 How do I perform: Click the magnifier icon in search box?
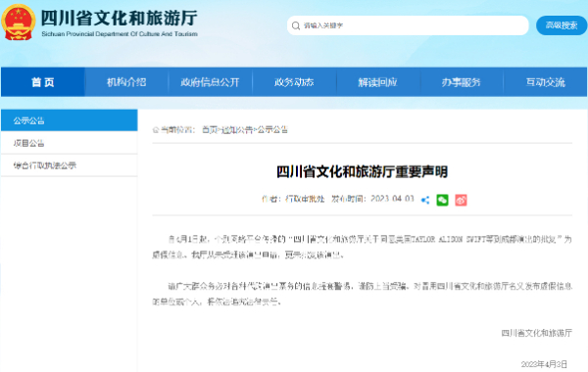click(296, 25)
